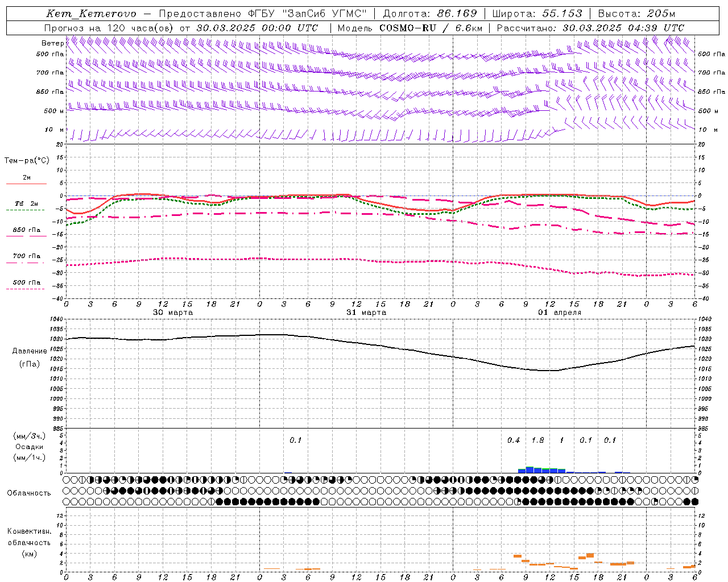
Task: Select the 700 гПа temperature legend entry
Action: 26,256
